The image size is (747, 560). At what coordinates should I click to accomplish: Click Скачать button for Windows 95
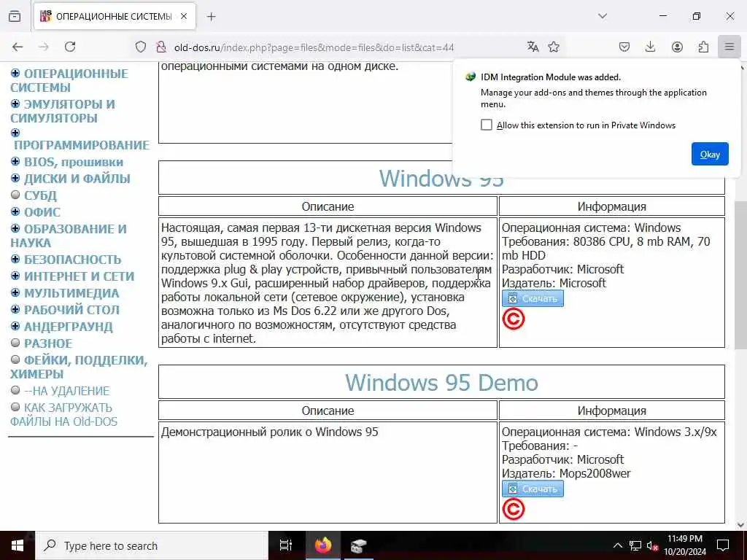[x=533, y=298]
